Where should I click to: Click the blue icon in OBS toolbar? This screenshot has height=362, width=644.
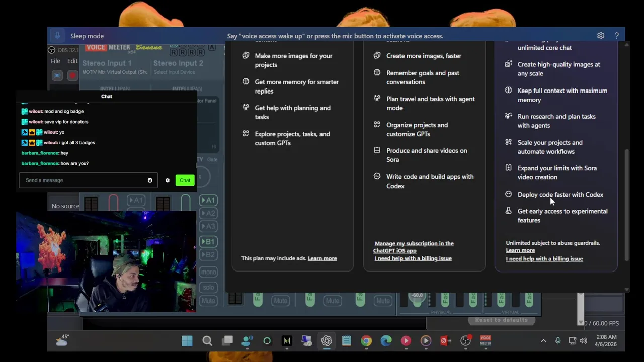pyautogui.click(x=57, y=75)
